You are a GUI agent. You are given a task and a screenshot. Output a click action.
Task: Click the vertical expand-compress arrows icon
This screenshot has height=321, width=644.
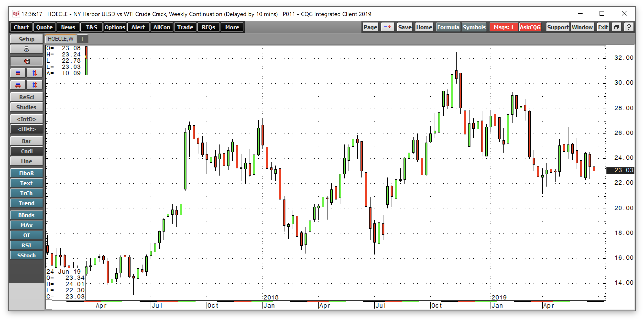[34, 85]
